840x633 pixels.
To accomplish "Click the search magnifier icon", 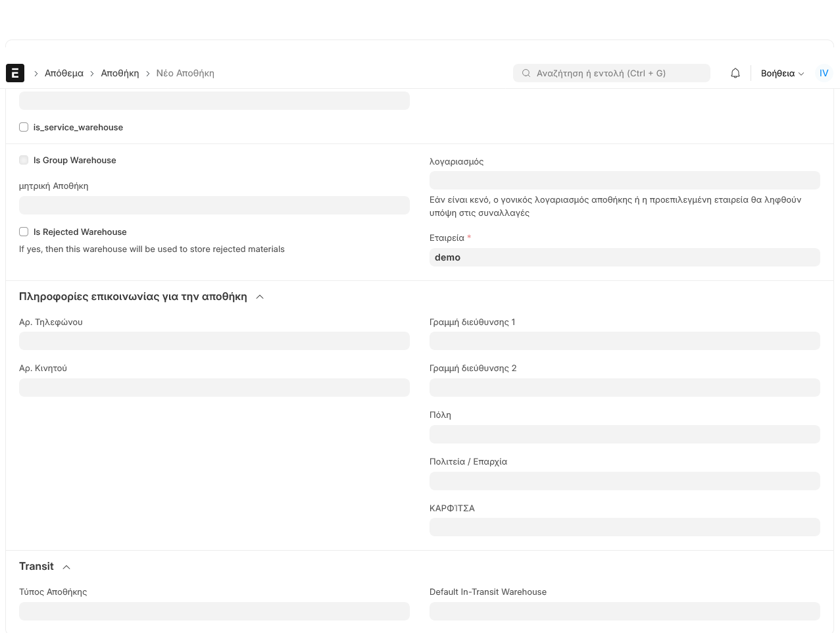I will pos(526,73).
